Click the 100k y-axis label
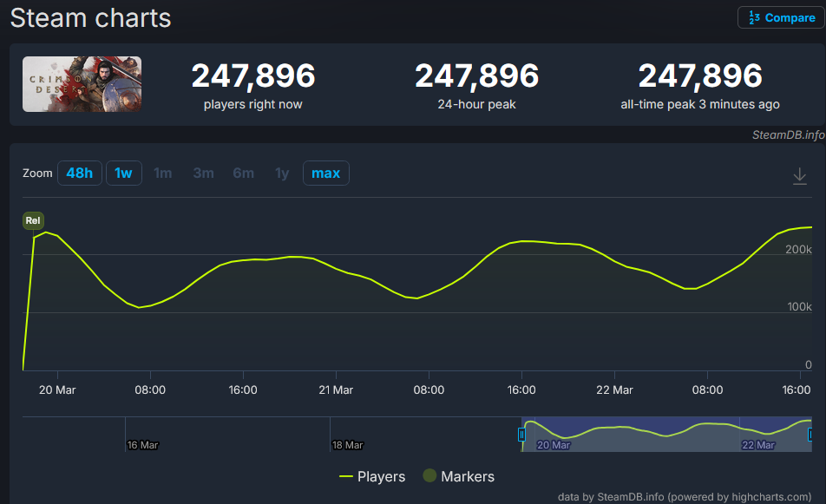826x504 pixels. [x=799, y=306]
